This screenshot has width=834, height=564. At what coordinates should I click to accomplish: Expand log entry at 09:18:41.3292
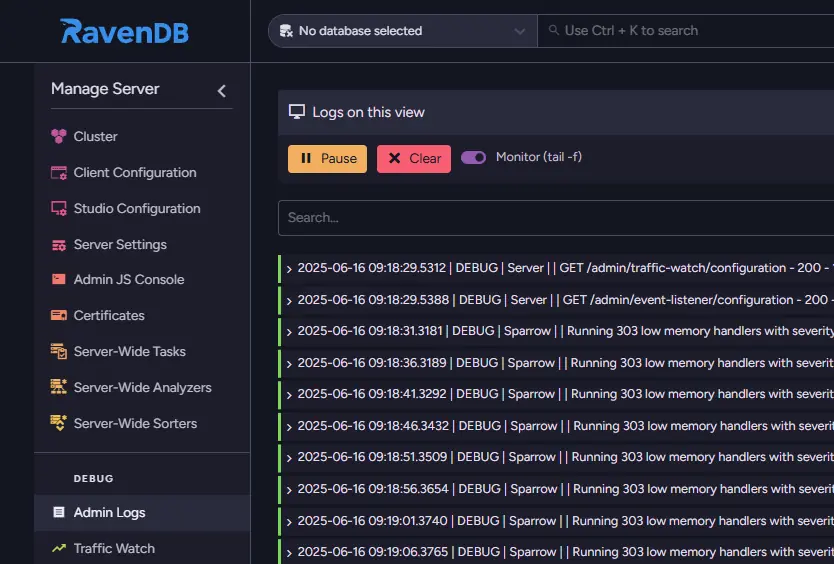pyautogui.click(x=289, y=395)
